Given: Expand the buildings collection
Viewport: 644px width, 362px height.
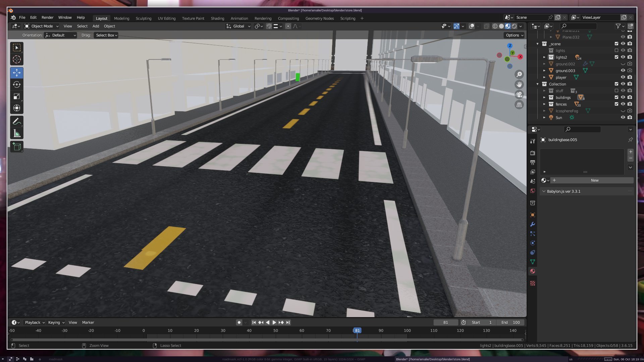Looking at the screenshot, I should (544, 98).
